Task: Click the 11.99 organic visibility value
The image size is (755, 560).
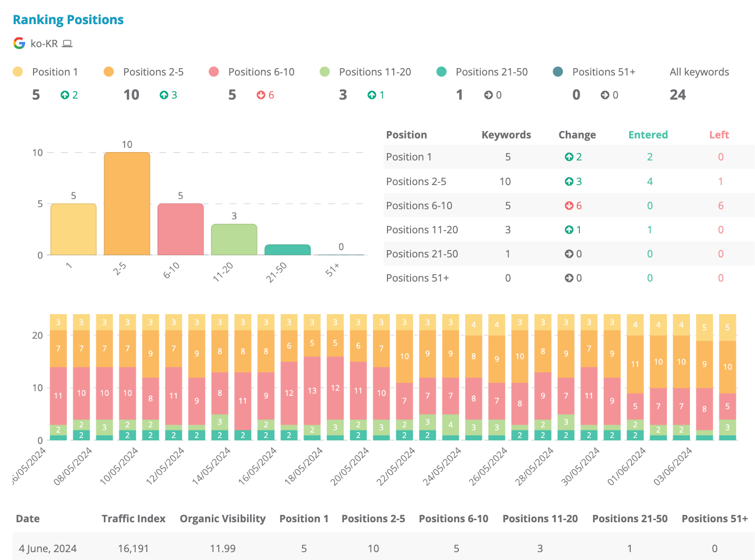Action: pos(223,548)
